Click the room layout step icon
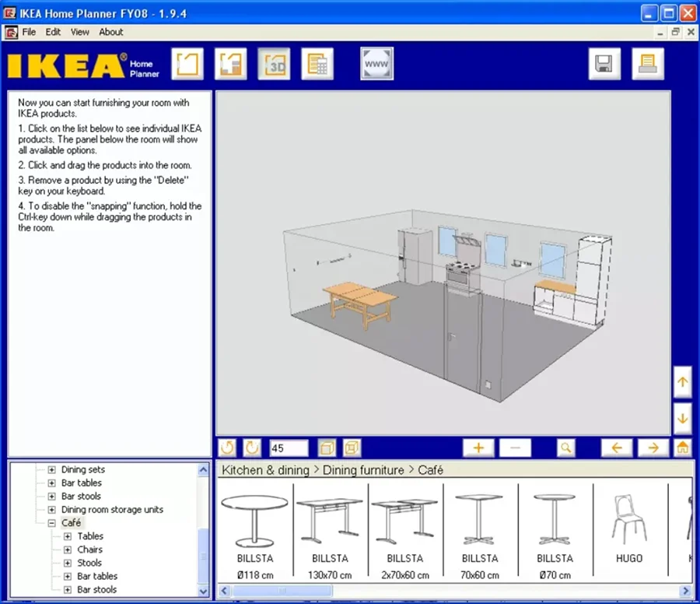 187,65
